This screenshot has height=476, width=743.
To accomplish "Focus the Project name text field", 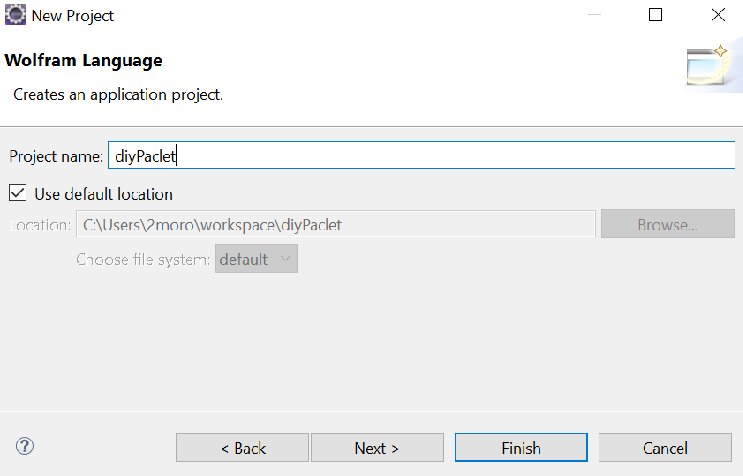I will (421, 155).
